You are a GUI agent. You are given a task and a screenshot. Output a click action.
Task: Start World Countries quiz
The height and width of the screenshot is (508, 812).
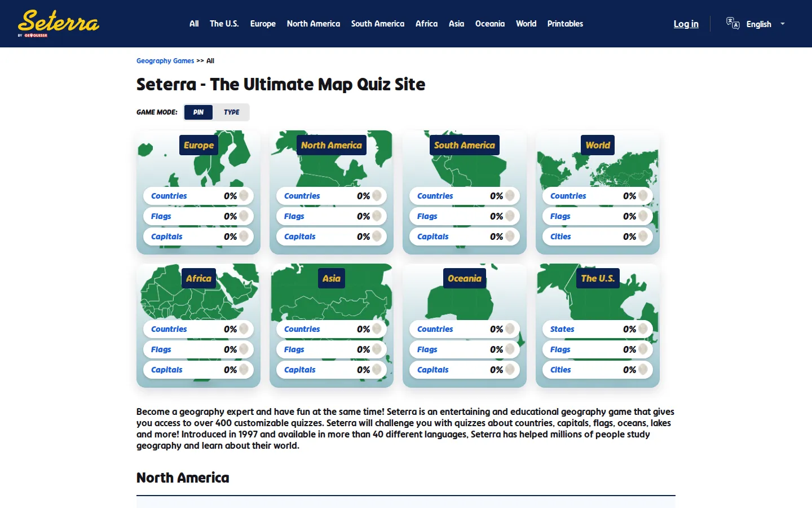coord(598,196)
